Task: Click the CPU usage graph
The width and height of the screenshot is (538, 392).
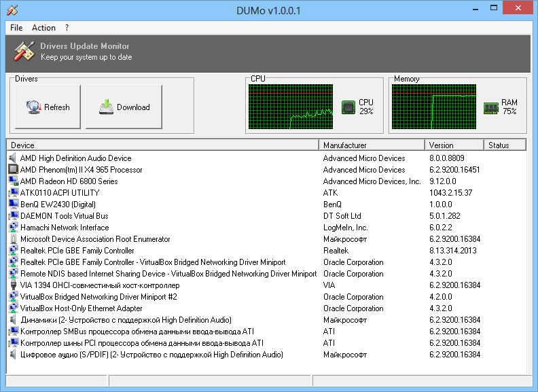Action: 291,107
